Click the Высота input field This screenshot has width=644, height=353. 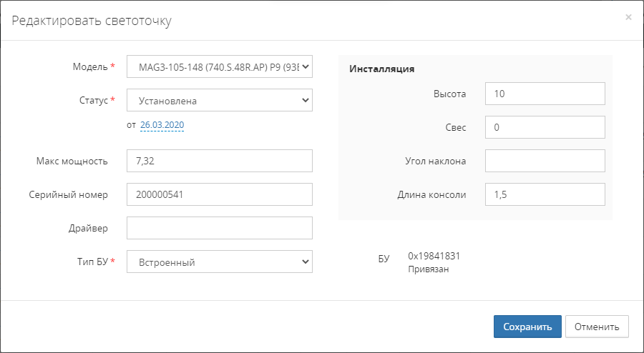click(x=545, y=94)
